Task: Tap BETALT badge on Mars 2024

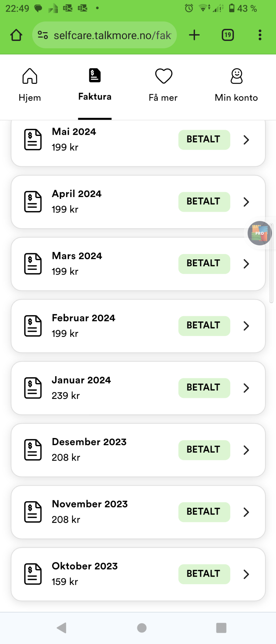Action: [x=204, y=264]
